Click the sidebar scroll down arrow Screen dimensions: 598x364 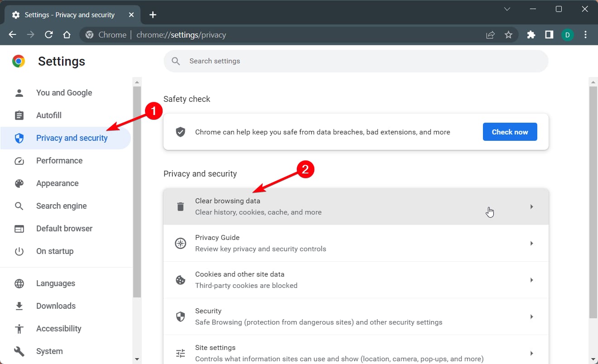click(x=137, y=359)
